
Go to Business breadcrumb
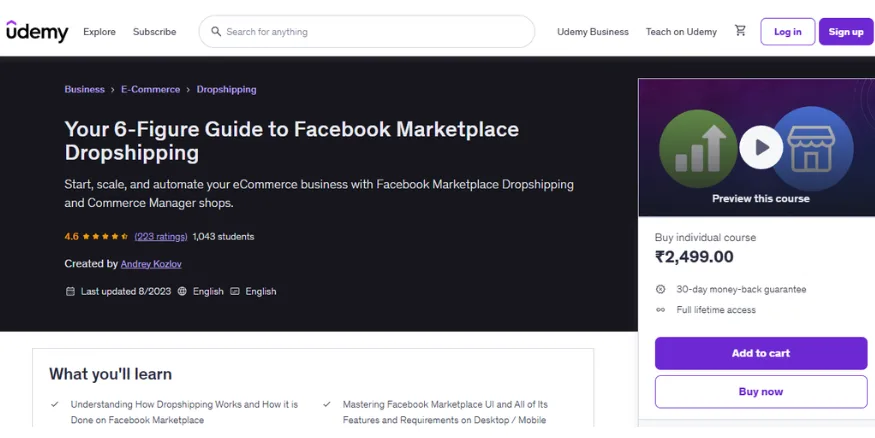84,89
